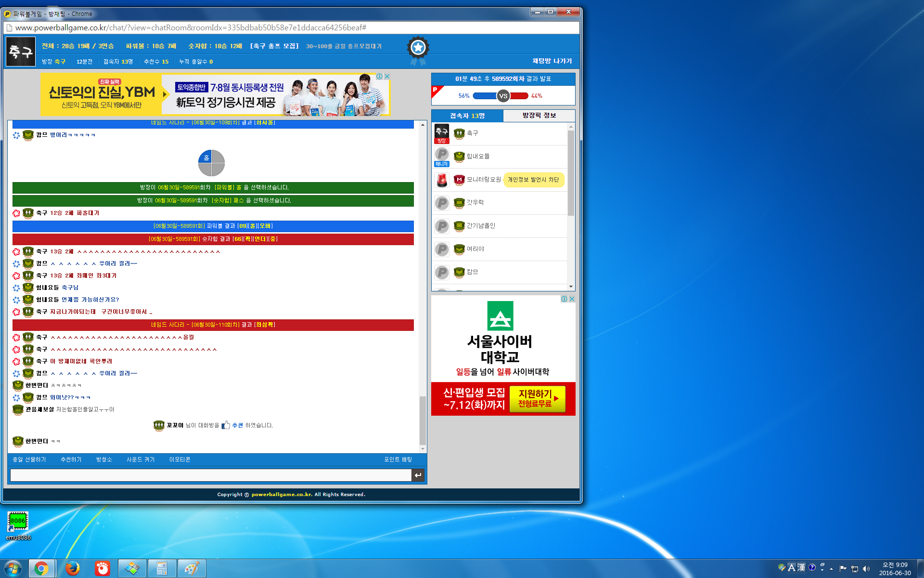Click 지원하기 button in 서울사이버대학교 ad

[x=537, y=399]
